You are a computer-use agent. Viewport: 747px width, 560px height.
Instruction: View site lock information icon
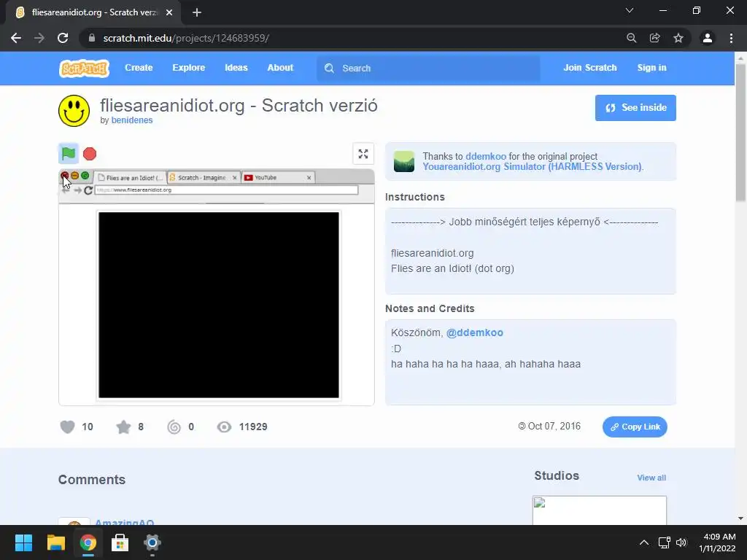(x=92, y=38)
